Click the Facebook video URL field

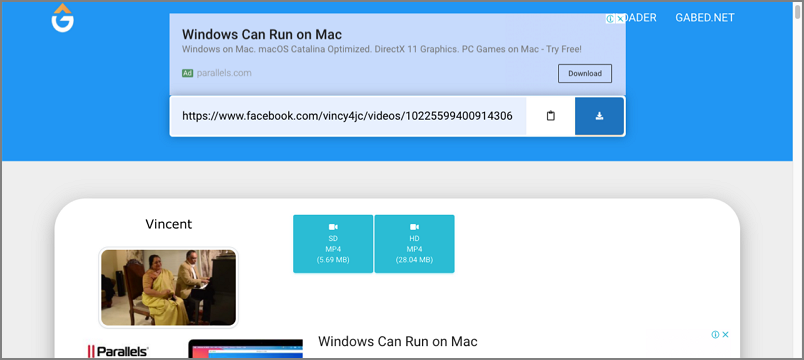(x=348, y=116)
